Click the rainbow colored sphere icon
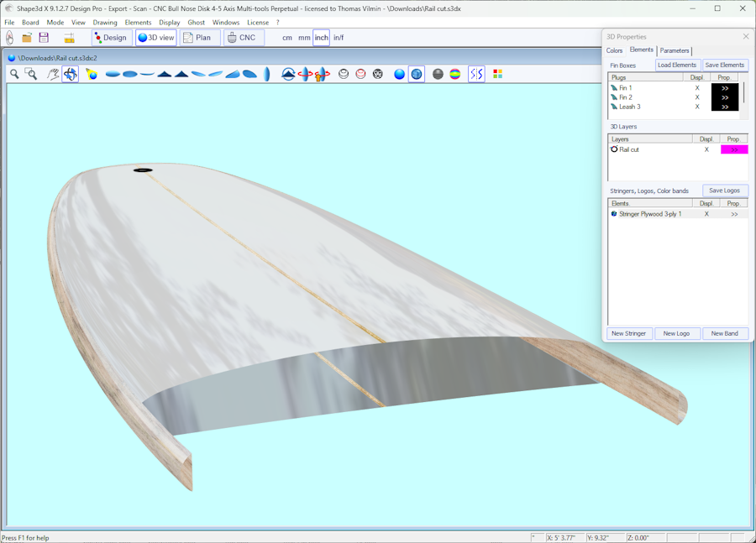The width and height of the screenshot is (756, 543). 454,74
